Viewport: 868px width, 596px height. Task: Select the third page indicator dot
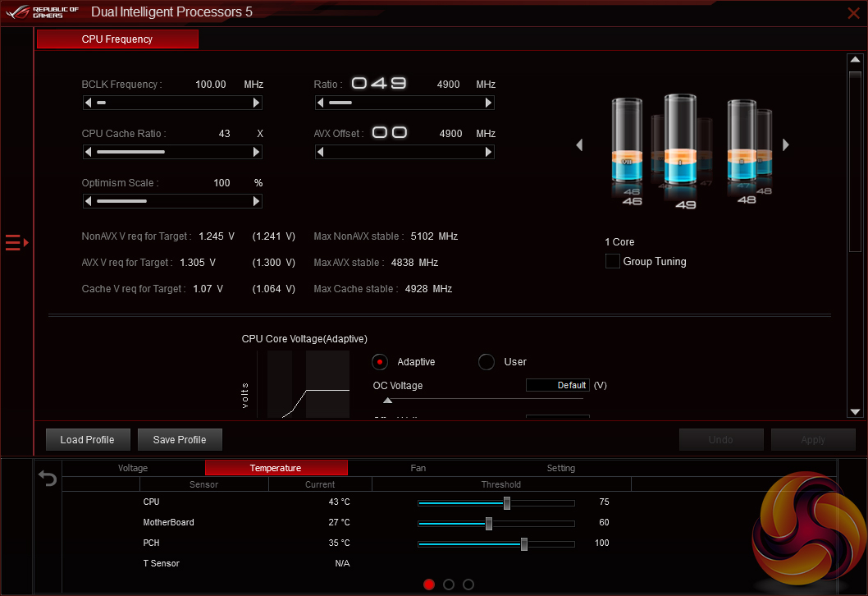[468, 585]
